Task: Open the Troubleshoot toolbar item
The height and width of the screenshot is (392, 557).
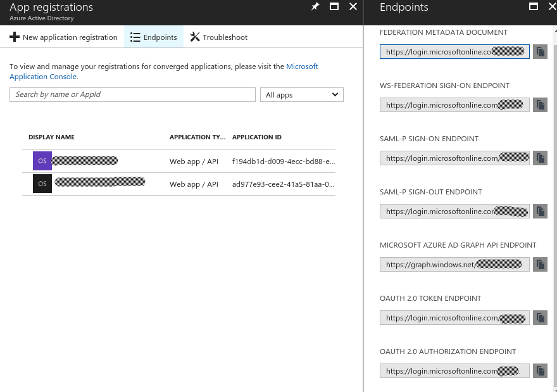Action: (219, 37)
